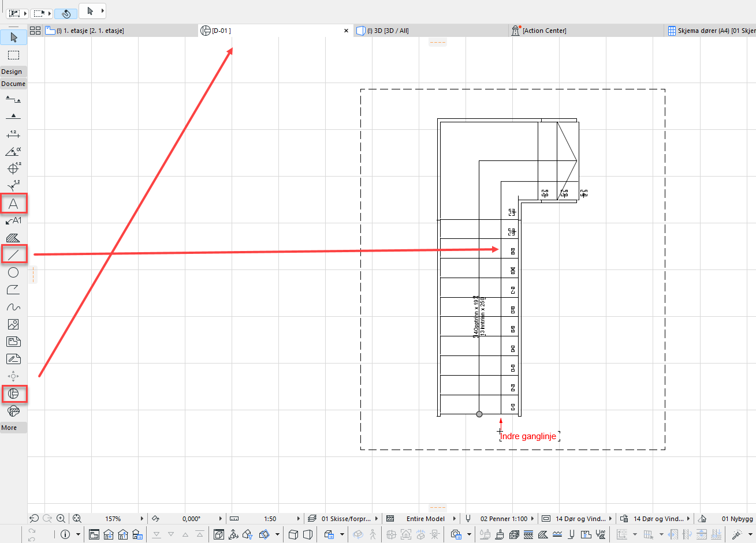Toggle the magnetic Quick Selection button
Image resolution: width=756 pixels, height=543 pixels.
tap(66, 13)
